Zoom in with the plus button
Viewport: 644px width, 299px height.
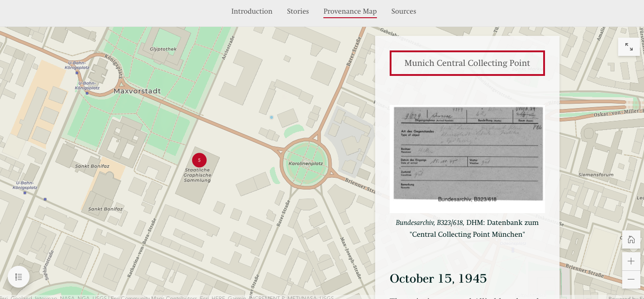(x=631, y=261)
